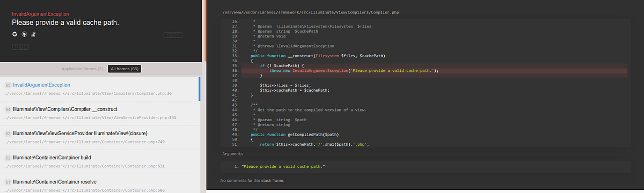Screen dimensions: 644x193
Task: Select frame 62 Container build
Action: coord(100,162)
